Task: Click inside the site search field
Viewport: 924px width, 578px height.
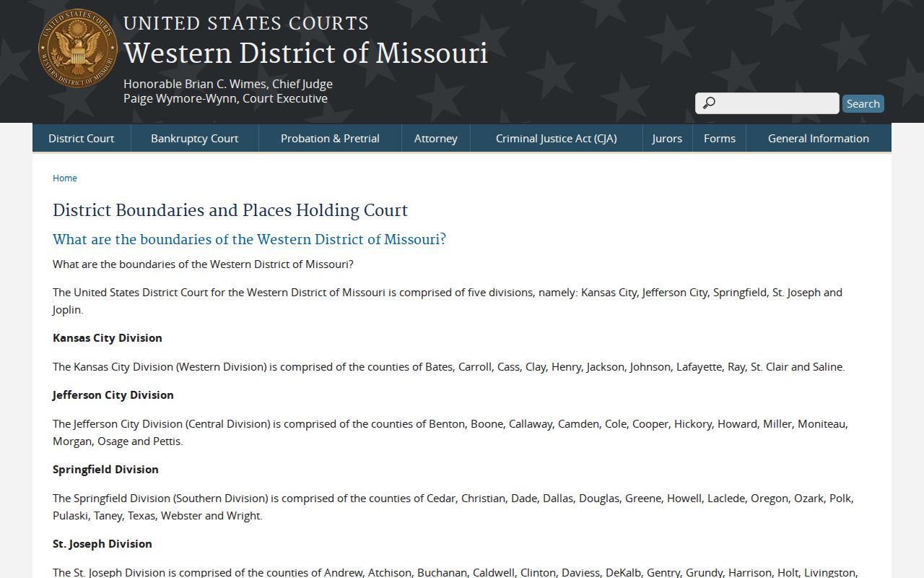Action: [x=767, y=103]
